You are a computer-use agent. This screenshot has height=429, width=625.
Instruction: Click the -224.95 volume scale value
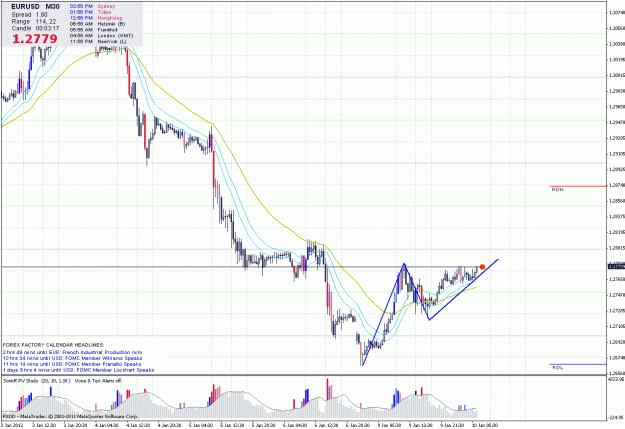pyautogui.click(x=616, y=418)
